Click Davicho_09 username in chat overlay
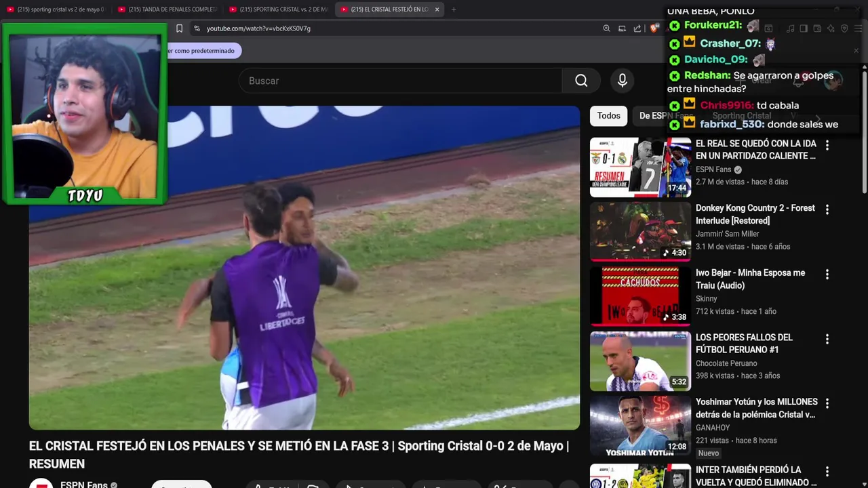 (716, 60)
